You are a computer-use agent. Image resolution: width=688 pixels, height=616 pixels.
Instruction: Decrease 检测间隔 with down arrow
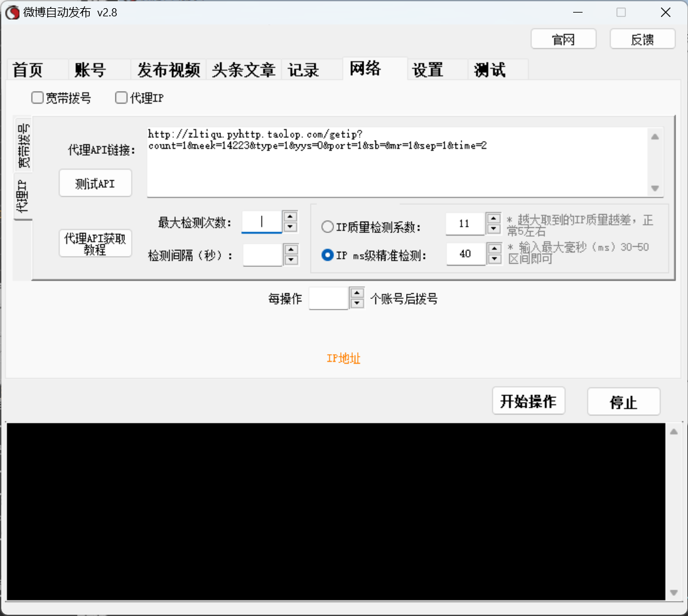[291, 260]
